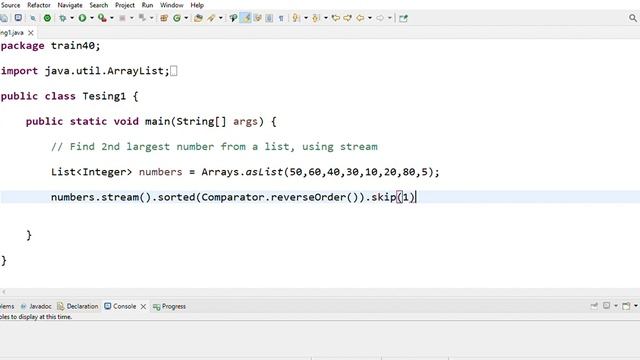Click the Display Selected Console icon
Screen dimensions: 640x360
(x=607, y=306)
